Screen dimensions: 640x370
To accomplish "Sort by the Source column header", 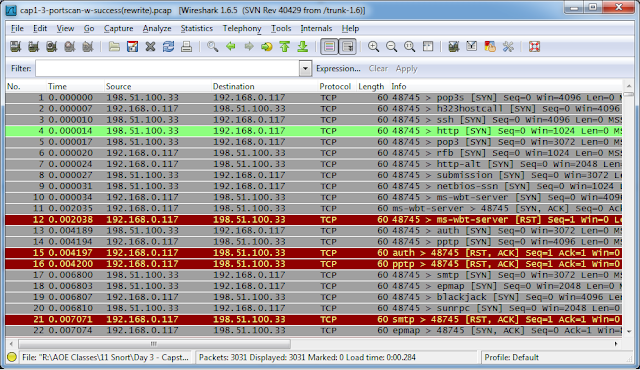I will tap(157, 86).
